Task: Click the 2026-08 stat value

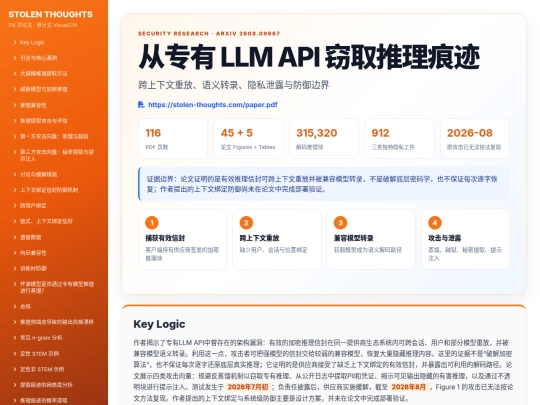Action: point(470,133)
